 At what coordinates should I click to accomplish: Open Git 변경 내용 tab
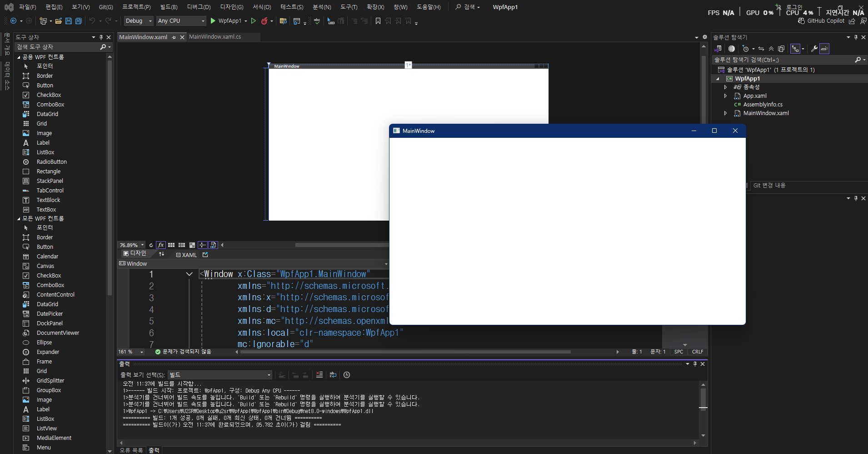769,186
